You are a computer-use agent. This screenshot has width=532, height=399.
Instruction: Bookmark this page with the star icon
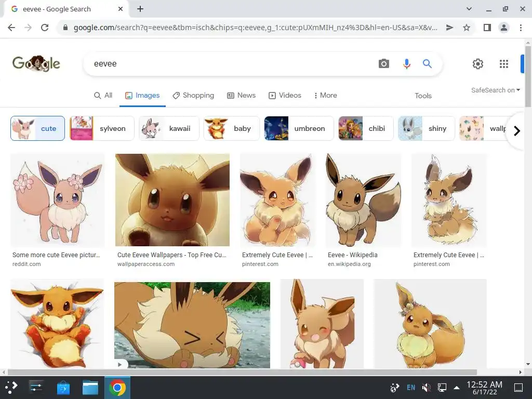pyautogui.click(x=467, y=28)
